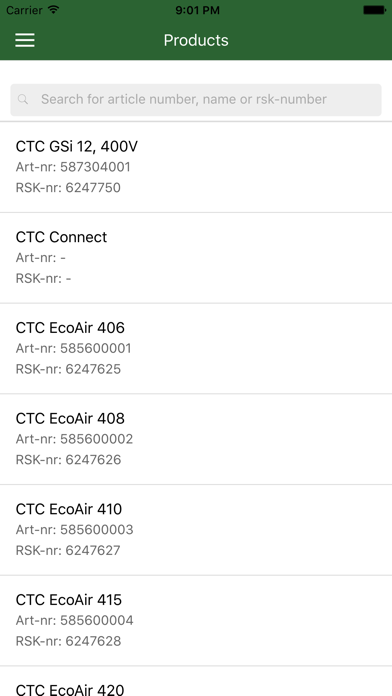The image size is (392, 696).
Task: Tap the 9:01 PM clock
Action: (197, 10)
